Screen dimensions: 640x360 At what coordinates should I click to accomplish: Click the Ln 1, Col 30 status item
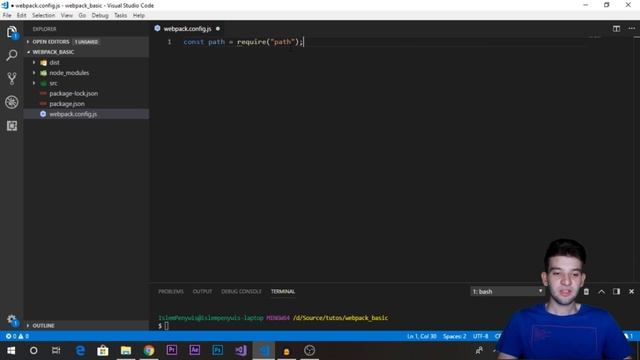[x=422, y=336]
